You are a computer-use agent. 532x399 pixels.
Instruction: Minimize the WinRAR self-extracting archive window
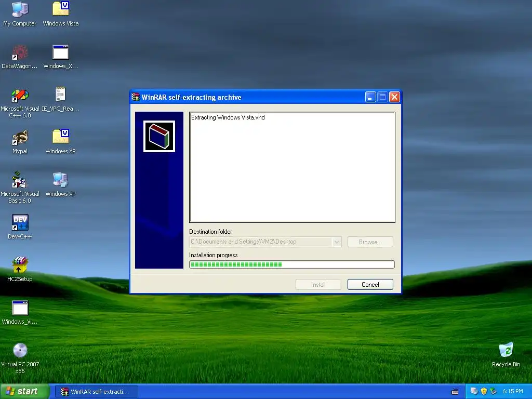[370, 97]
